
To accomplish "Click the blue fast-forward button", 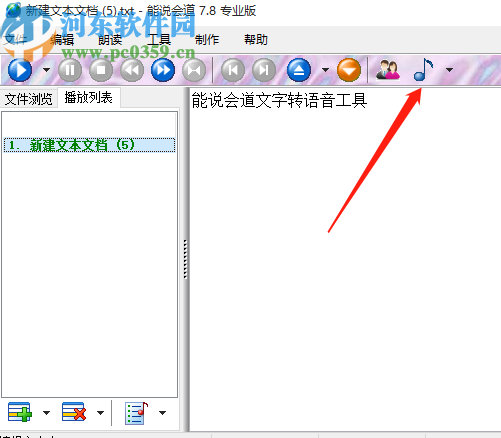I will click(163, 70).
